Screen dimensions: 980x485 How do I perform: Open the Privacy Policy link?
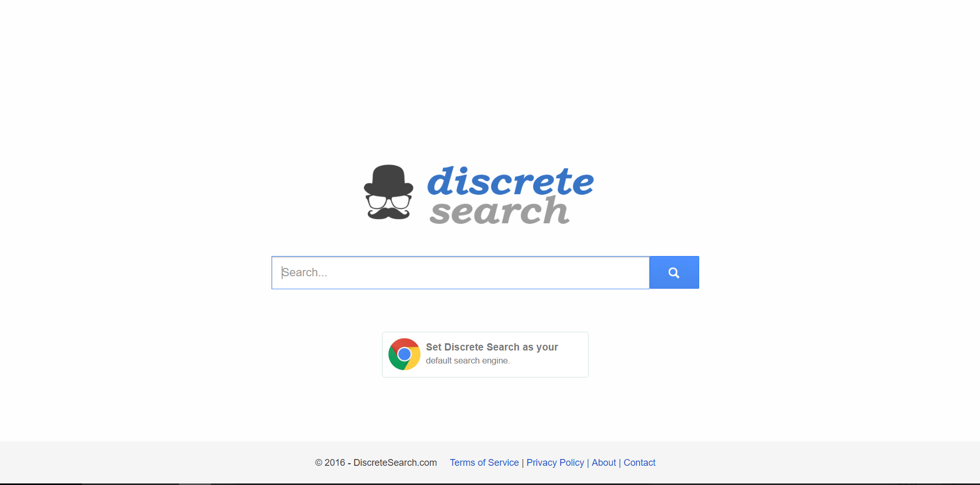click(x=555, y=463)
